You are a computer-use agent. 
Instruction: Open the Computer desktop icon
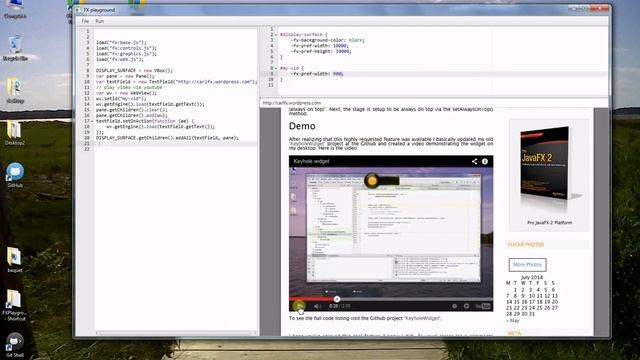tap(15, 9)
